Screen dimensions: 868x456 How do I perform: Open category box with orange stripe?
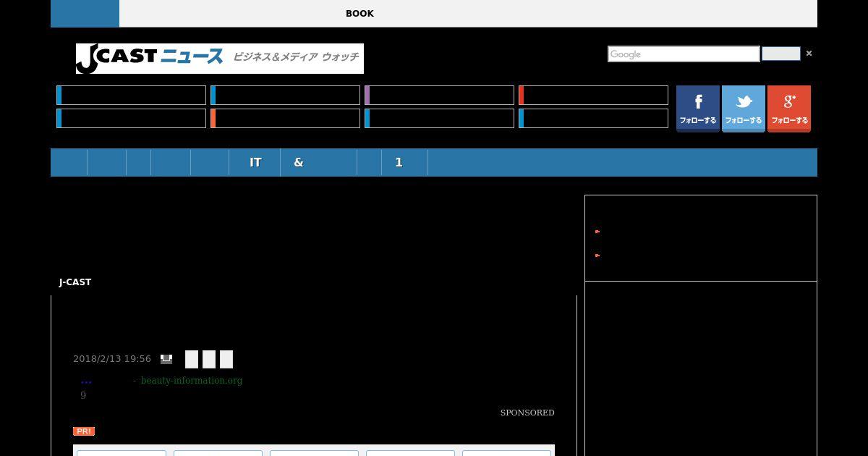[x=285, y=119]
